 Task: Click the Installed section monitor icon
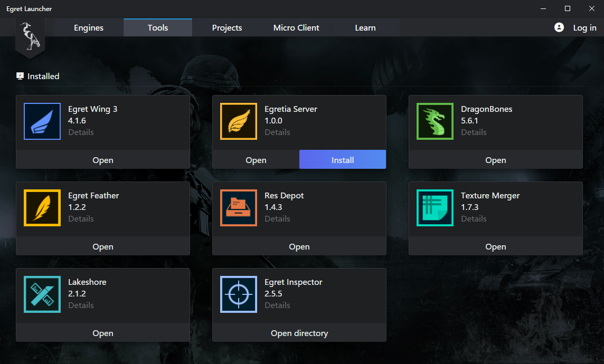20,76
